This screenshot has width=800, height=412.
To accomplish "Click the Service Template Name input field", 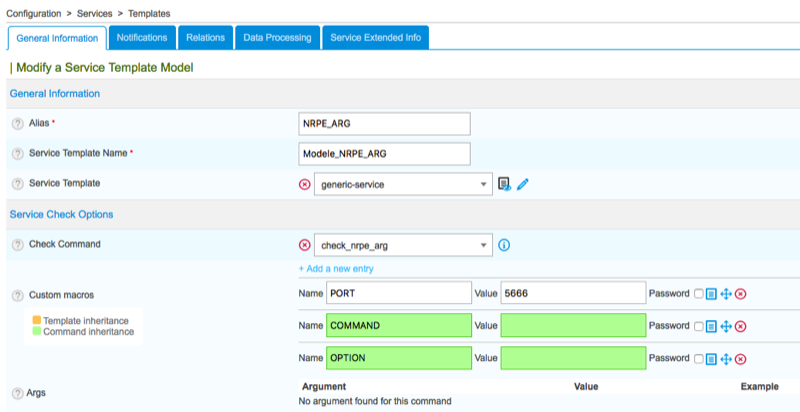I will (385, 154).
